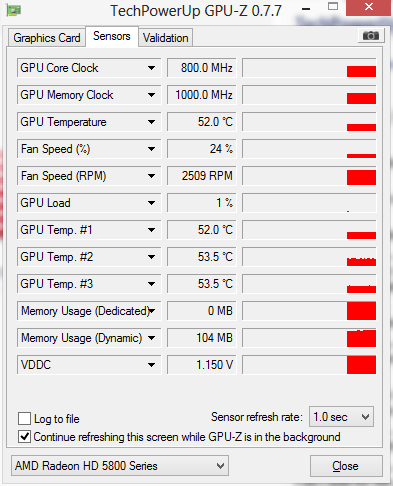Open AMD Radeon HD 5800 Series selector
Image resolution: width=393 pixels, height=486 pixels.
[x=120, y=466]
